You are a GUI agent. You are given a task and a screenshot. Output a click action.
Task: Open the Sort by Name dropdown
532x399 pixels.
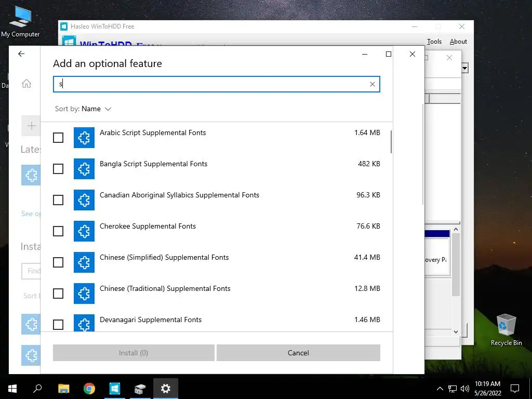click(83, 109)
